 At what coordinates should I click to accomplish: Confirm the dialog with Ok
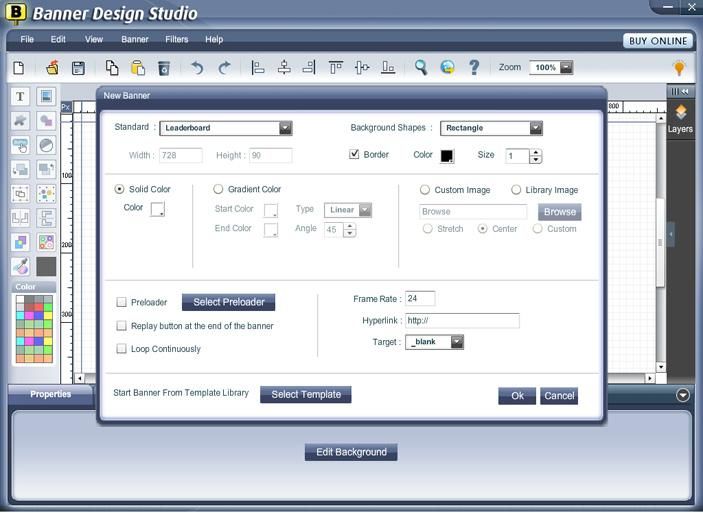coord(517,396)
